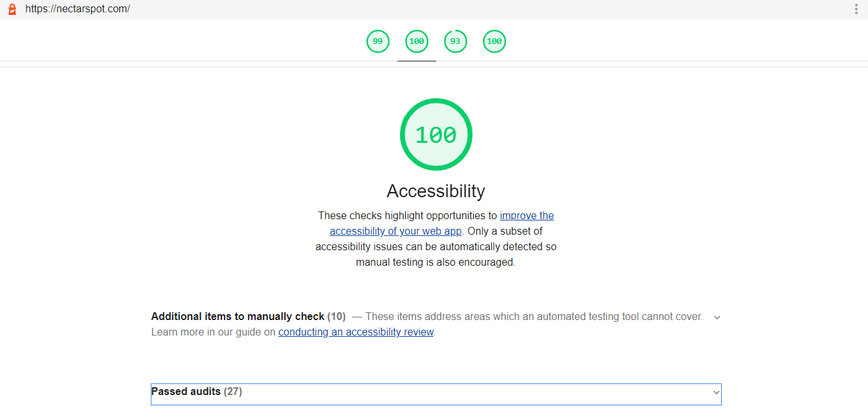Select the underlined Accessibility gauge in the top bar
868x417 pixels.
coord(416,41)
